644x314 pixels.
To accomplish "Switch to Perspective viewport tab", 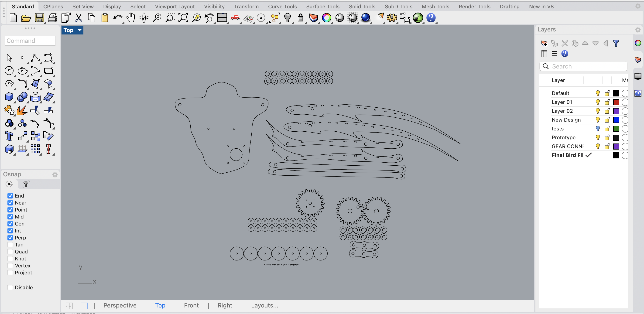I will coord(120,306).
